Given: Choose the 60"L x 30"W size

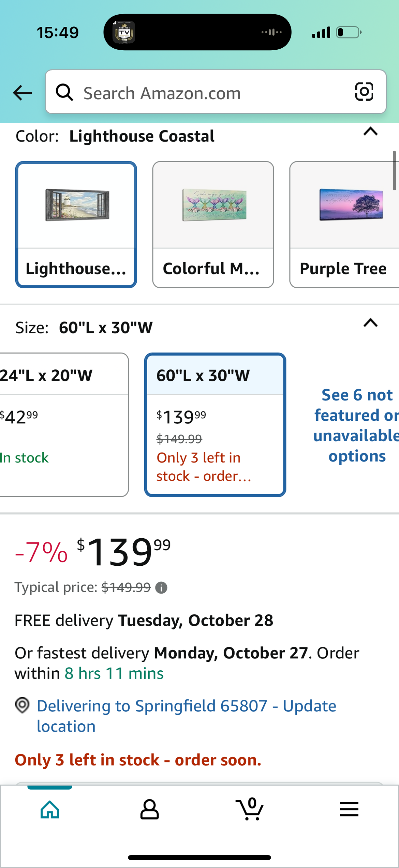Looking at the screenshot, I should 215,424.
